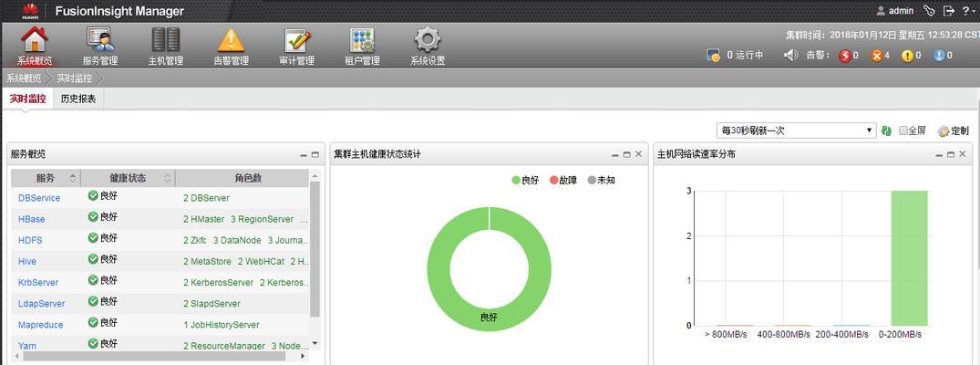980x365 pixels.
Task: Maximize the 服务概览 panel
Action: click(x=315, y=154)
